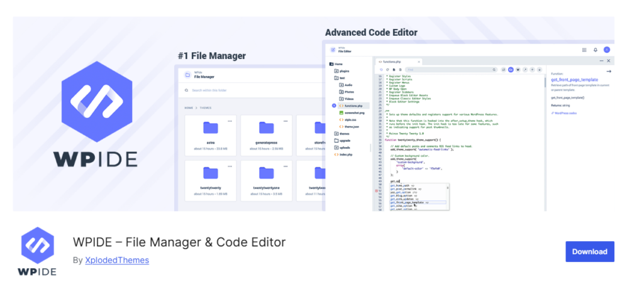Image resolution: width=644 pixels, height=292 pixels.
Task: Select index.php in the file tree
Action: 343,154
